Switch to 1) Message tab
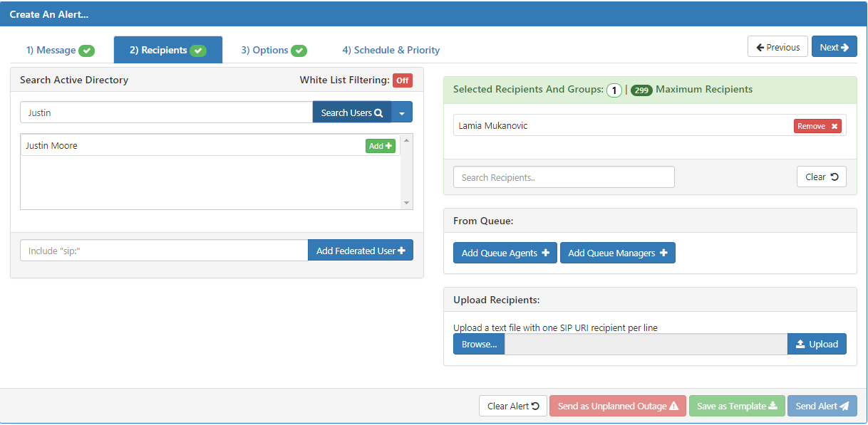 [x=61, y=50]
